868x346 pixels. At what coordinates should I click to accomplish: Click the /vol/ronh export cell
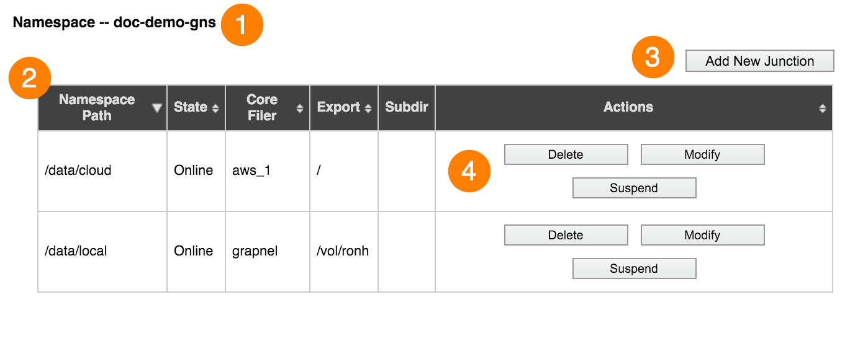(x=344, y=251)
